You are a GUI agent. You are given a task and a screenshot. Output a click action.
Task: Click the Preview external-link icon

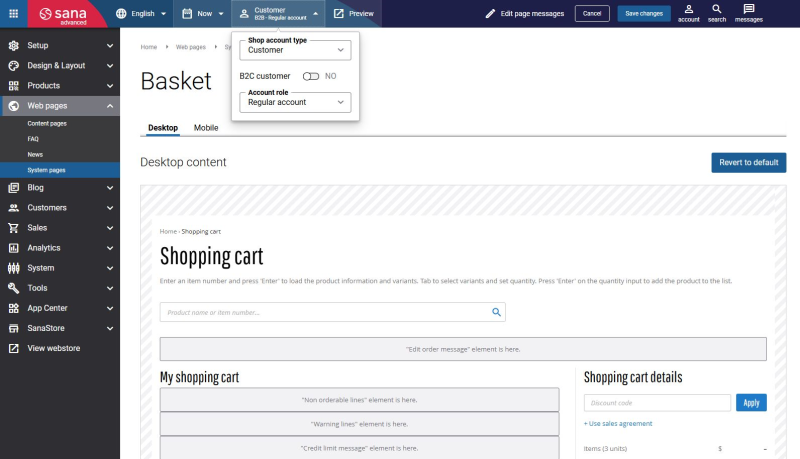coord(339,14)
